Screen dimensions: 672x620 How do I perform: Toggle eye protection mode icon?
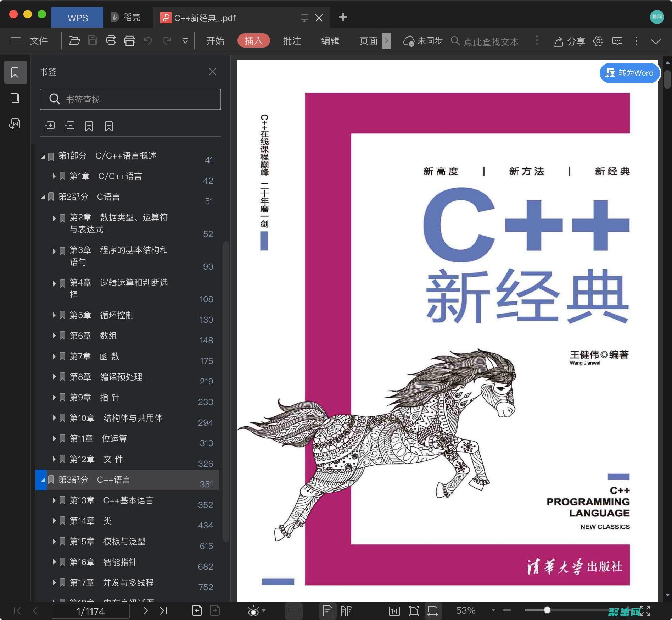point(253,611)
